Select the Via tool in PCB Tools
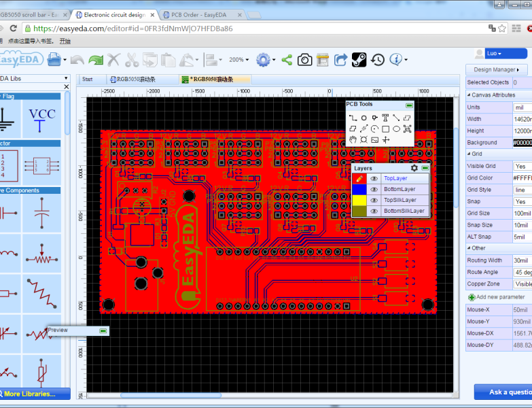The image size is (532, 408). (x=374, y=118)
